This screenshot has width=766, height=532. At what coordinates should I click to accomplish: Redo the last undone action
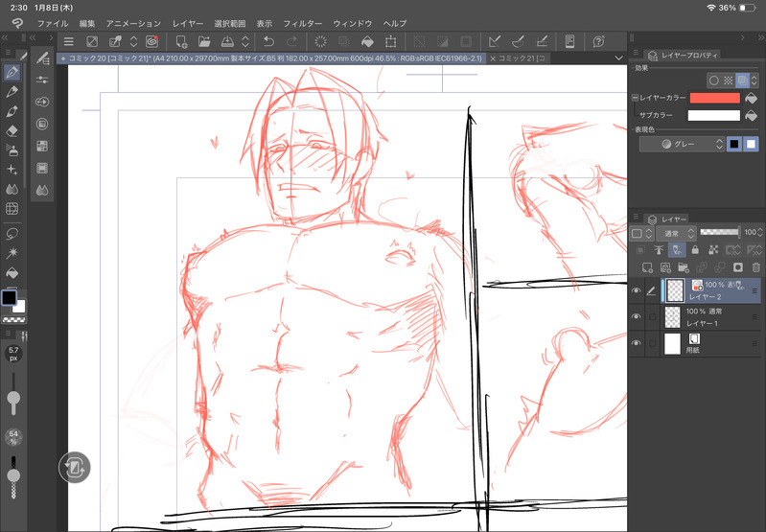(291, 41)
